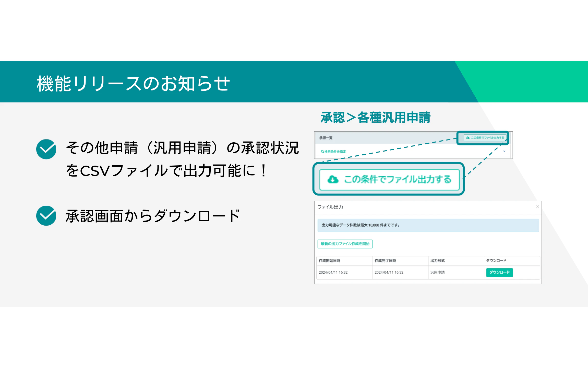Click the 承認>各種汎用申請 heading
Image resolution: width=588 pixels, height=368 pixels.
click(375, 118)
